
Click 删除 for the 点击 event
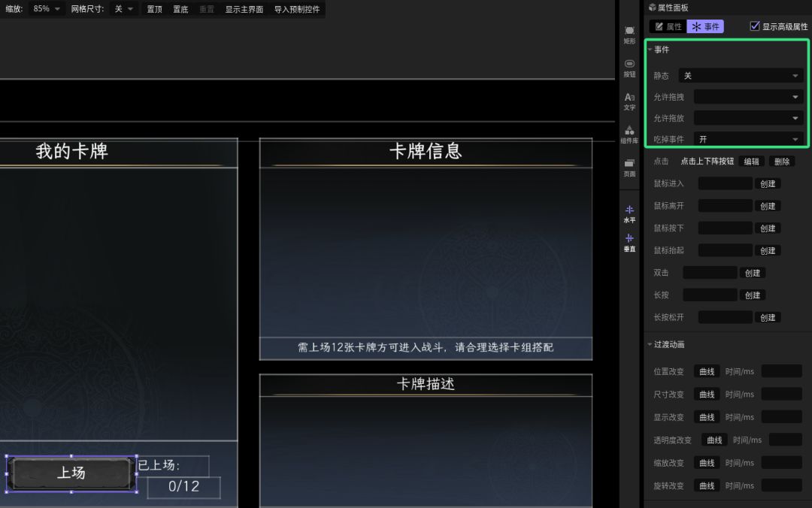tap(782, 162)
